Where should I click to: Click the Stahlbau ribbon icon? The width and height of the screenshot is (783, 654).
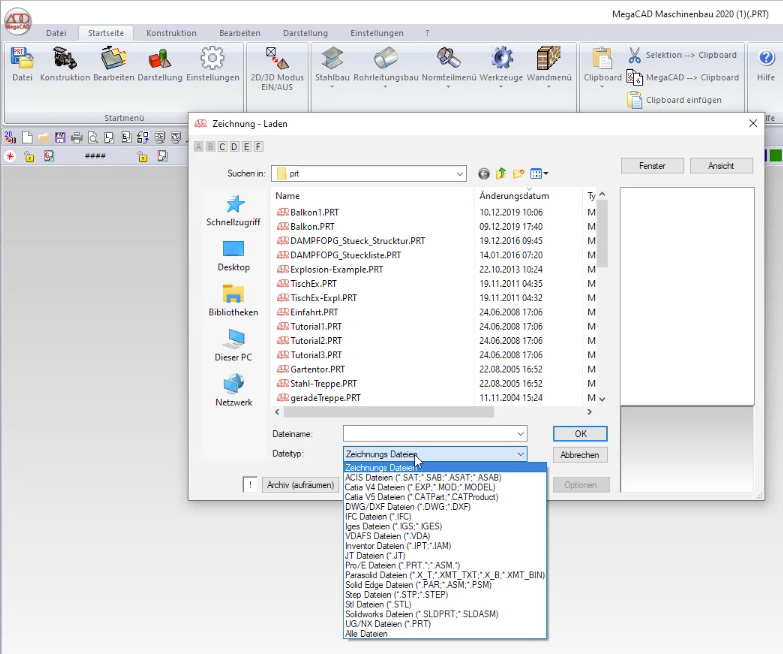click(x=332, y=59)
